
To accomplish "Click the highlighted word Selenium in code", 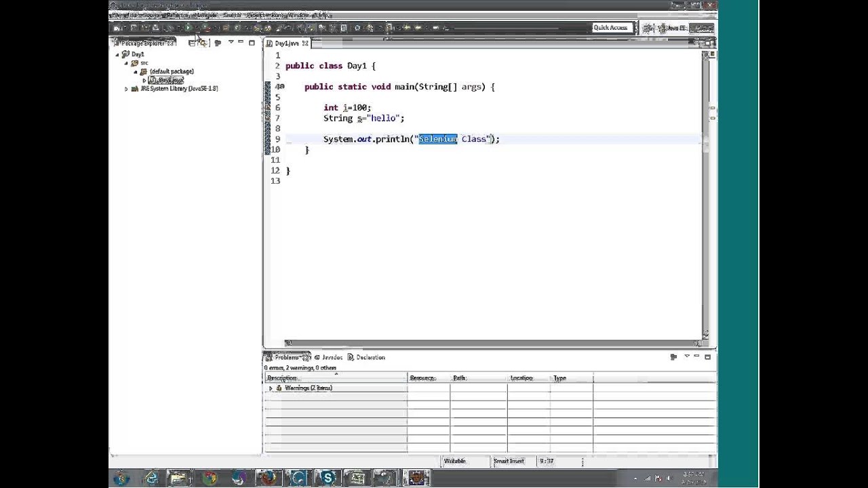I will point(438,139).
